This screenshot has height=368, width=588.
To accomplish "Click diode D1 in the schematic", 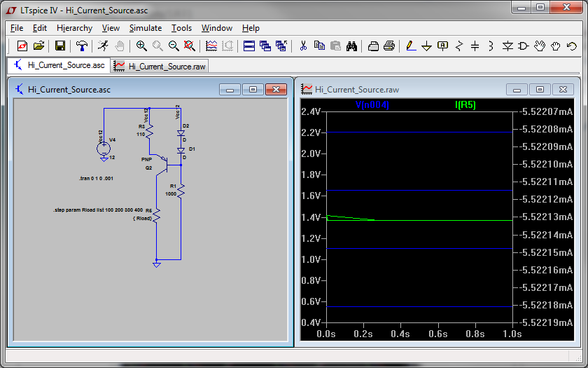I will click(181, 150).
